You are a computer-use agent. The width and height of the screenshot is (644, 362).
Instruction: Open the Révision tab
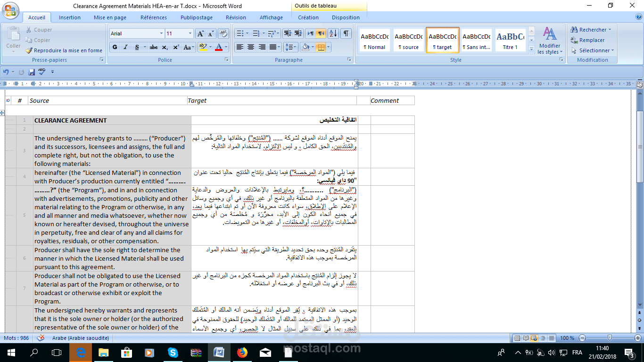point(236,17)
